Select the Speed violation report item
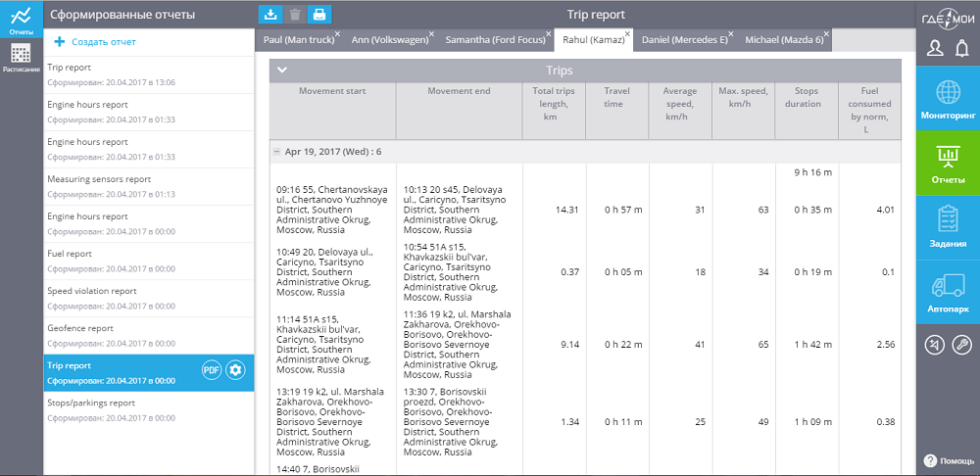The height and width of the screenshot is (476, 980). coord(92,291)
